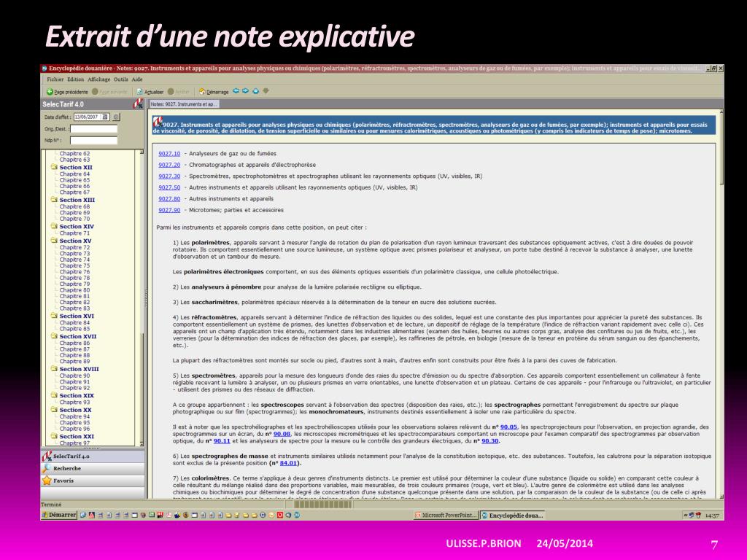The height and width of the screenshot is (560, 747).
Task: Follow the 90.08 cross-reference link
Action: pos(282,434)
